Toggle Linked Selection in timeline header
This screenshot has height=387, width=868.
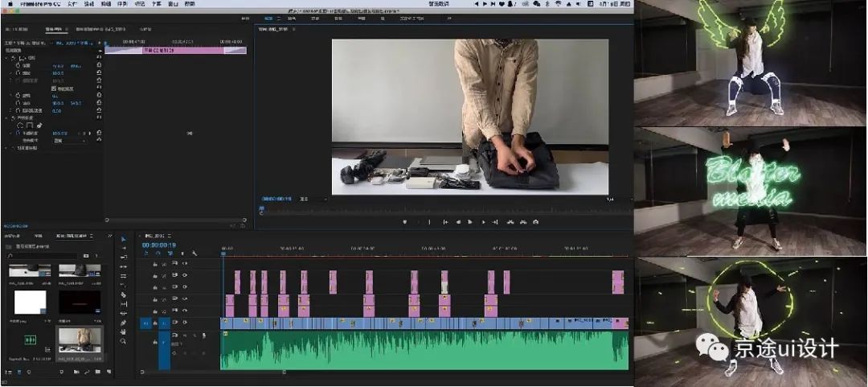(x=170, y=253)
